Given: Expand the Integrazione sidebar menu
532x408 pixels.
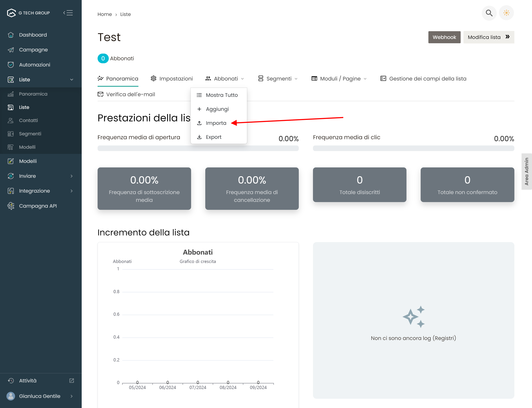Looking at the screenshot, I should tap(71, 191).
